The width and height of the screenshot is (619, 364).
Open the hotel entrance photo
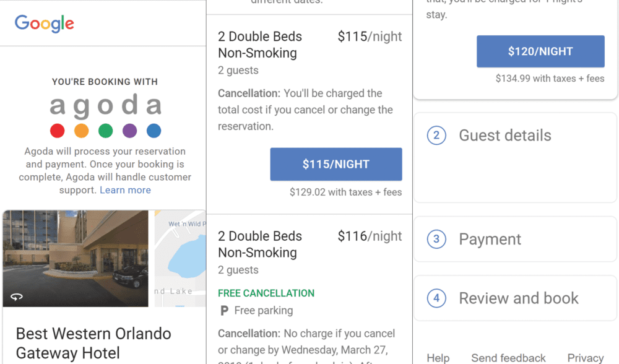[76, 258]
